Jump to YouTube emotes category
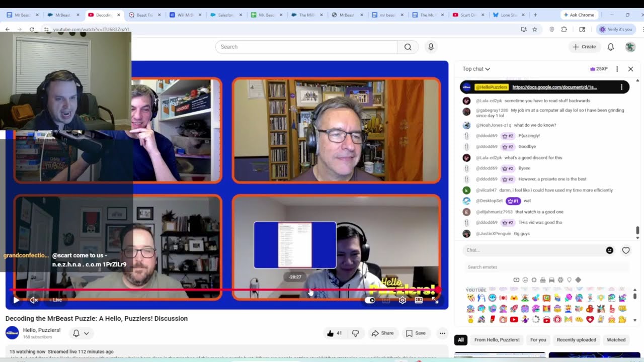This screenshot has width=644, height=362. [x=516, y=280]
